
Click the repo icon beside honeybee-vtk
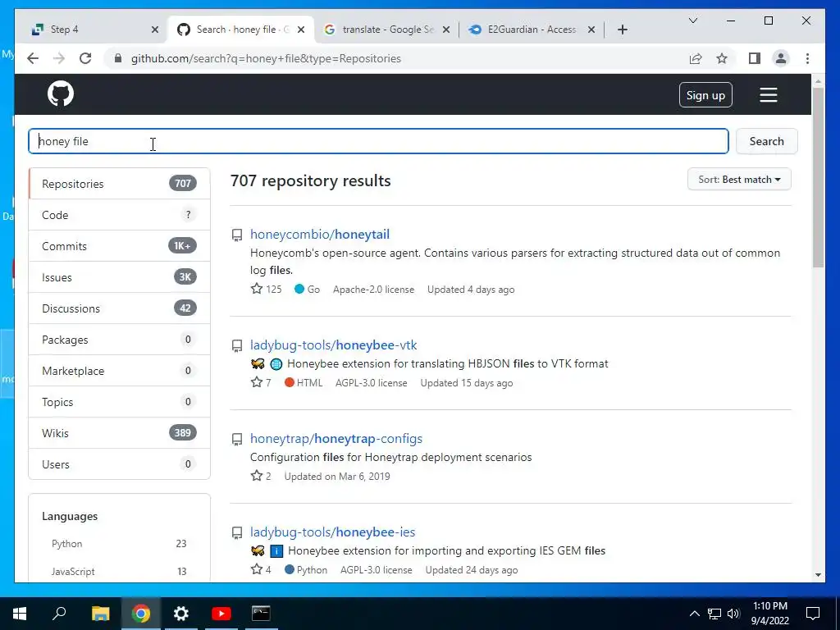237,346
